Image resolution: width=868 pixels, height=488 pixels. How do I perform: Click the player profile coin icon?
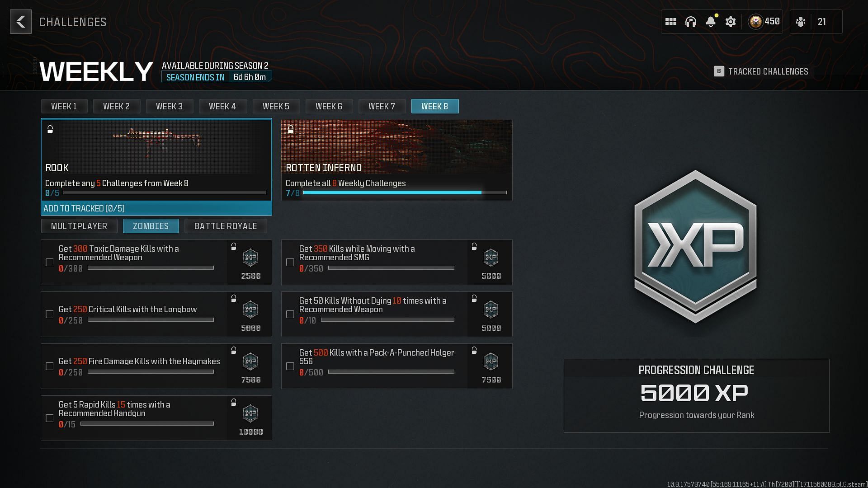click(756, 21)
